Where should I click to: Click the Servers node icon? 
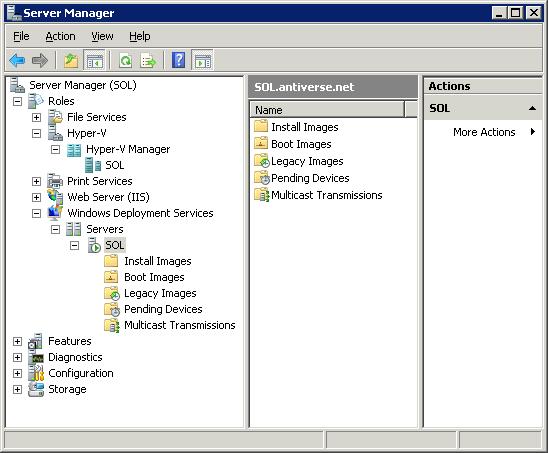pyautogui.click(x=74, y=229)
